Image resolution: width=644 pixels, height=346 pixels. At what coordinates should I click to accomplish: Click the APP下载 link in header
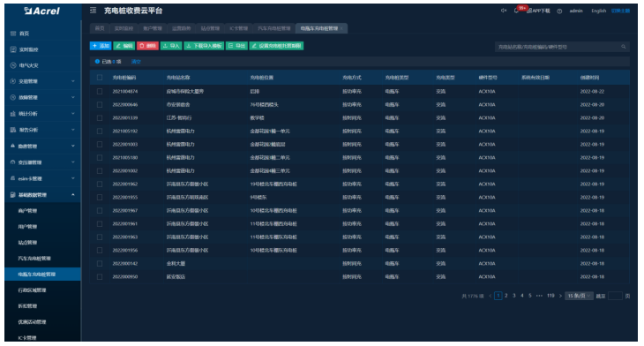pyautogui.click(x=538, y=11)
